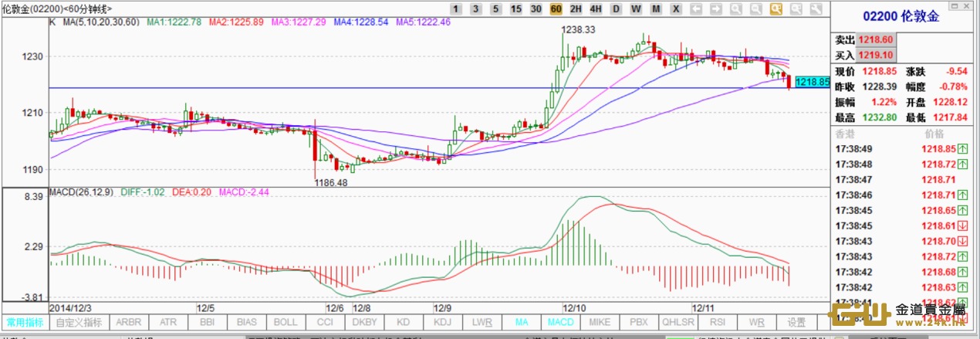Viewport: 980px width, 339px height.
Task: Open the 常用指标 tab
Action: 25,322
